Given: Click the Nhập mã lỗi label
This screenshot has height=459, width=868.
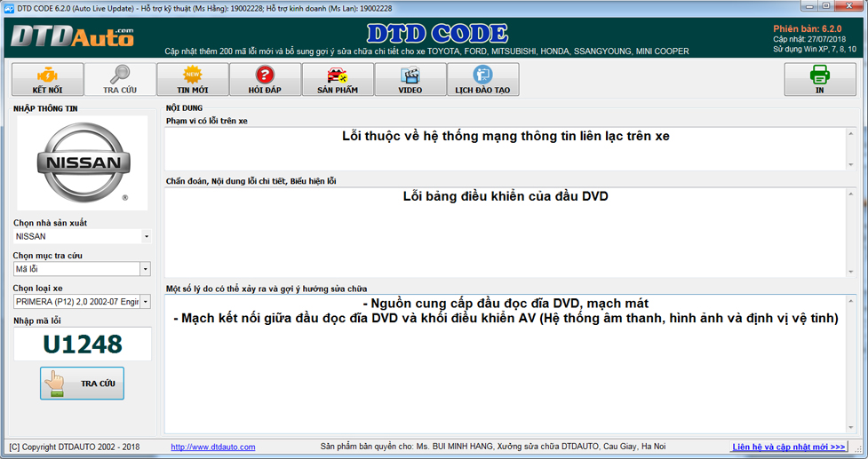Looking at the screenshot, I should point(37,321).
